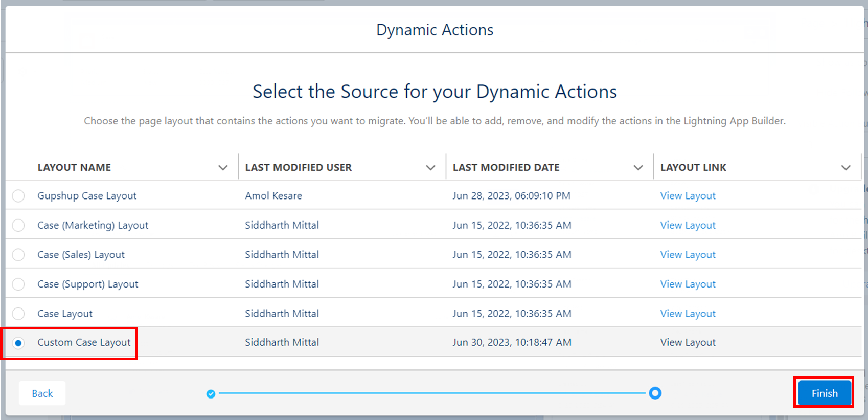The height and width of the screenshot is (420, 868).
Task: Click the current step circle on progress bar
Action: [655, 393]
